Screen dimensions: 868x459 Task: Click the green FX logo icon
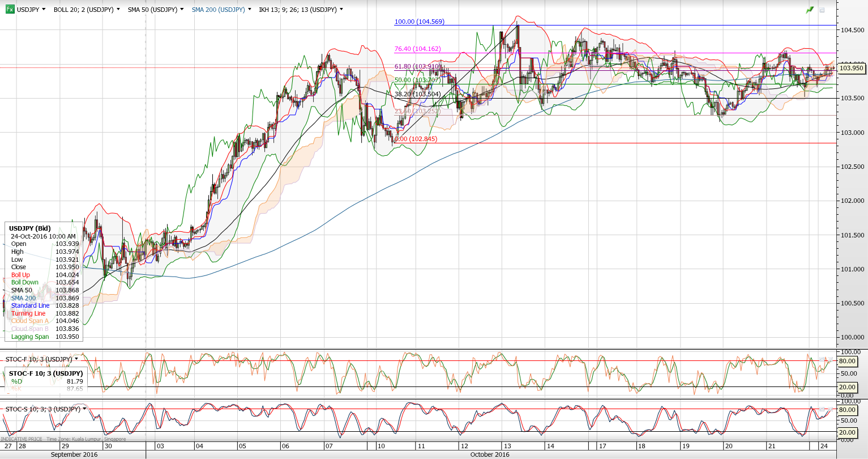click(10, 10)
